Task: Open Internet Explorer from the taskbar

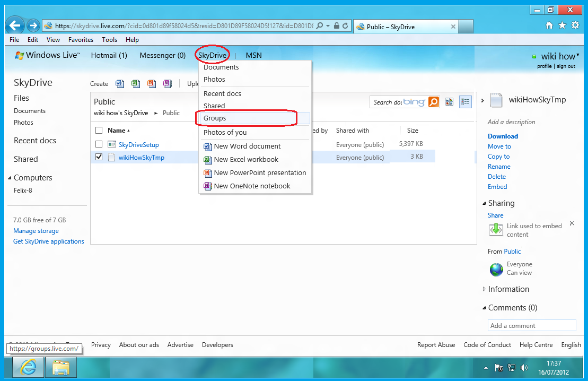Action: [28, 367]
